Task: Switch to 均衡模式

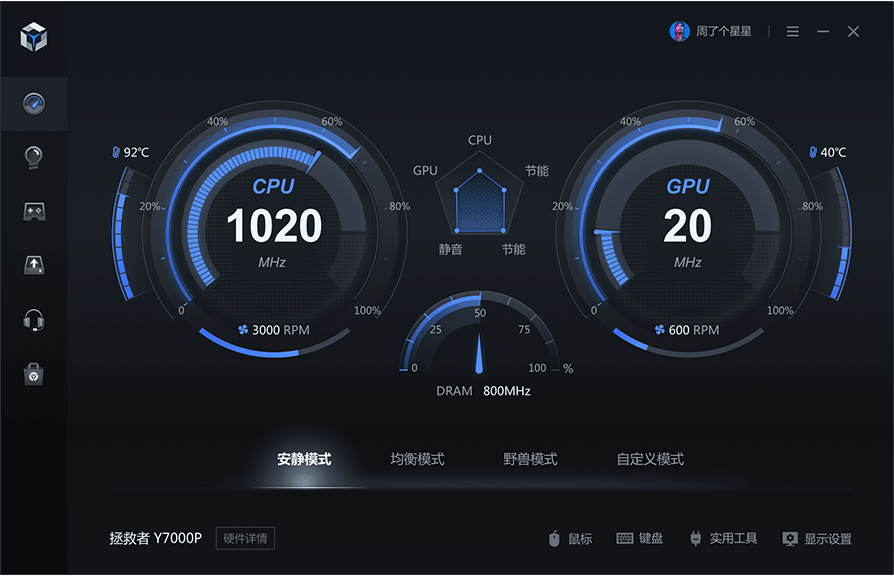Action: coord(417,459)
